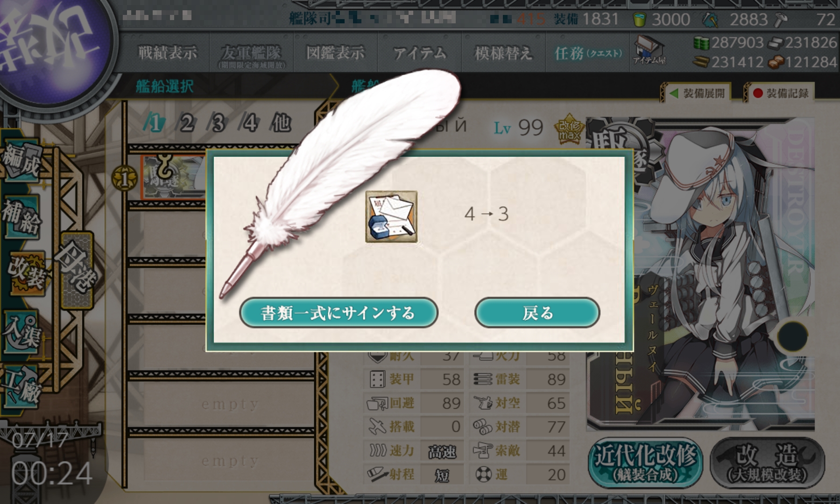Viewport: 840px width, 504px height.
Task: Switch to fleet tab 2
Action: tap(186, 124)
